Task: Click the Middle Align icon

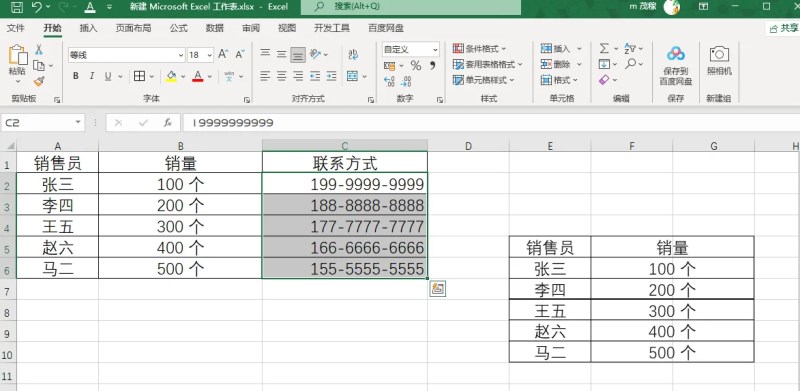Action: coord(282,54)
